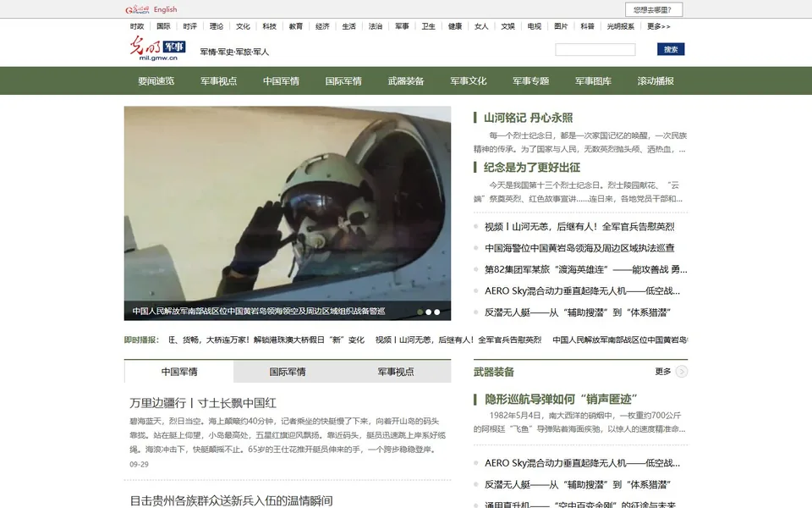Open 反潜无人艇 article in top news list
This screenshot has width=812, height=508.
(x=578, y=312)
